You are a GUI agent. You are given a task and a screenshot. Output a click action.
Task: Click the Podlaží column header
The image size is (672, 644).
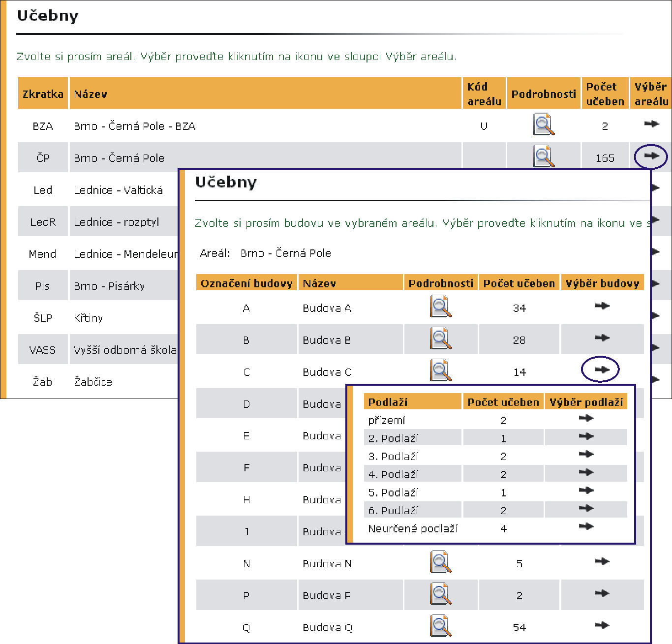click(x=413, y=402)
